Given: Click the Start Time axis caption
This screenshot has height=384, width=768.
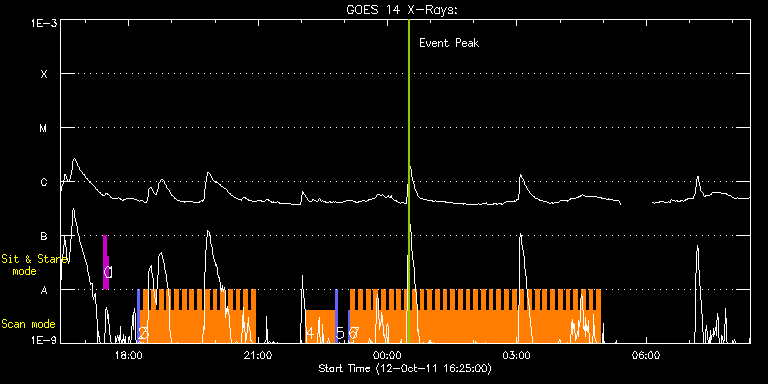Looking at the screenshot, I should click(x=405, y=368).
